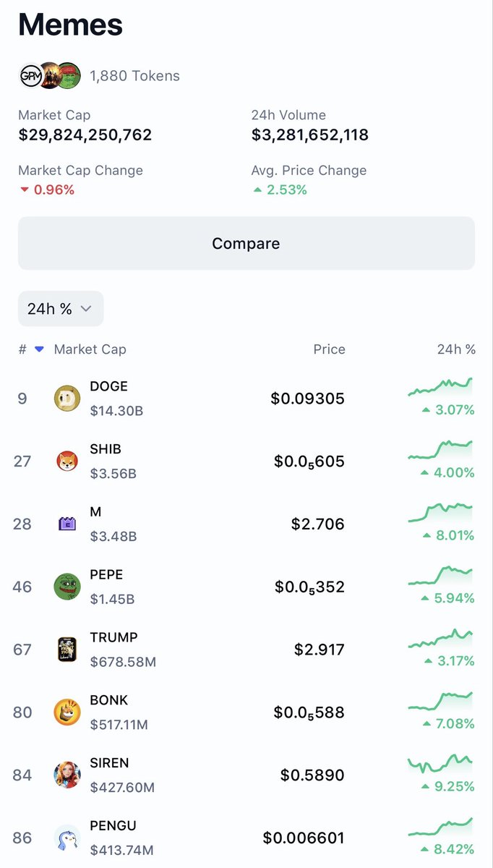The height and width of the screenshot is (868, 493).
Task: Toggle the blue rank sort arrow
Action: click(39, 350)
